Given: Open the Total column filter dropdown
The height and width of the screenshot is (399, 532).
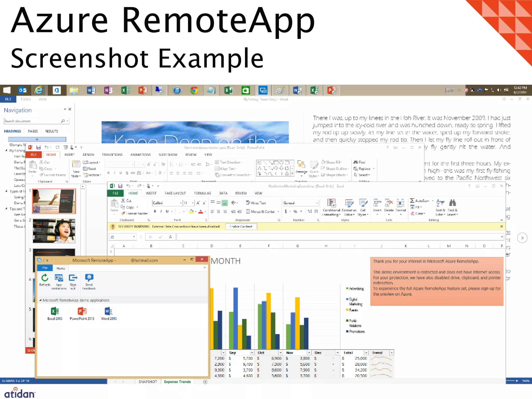Looking at the screenshot, I should 366,353.
